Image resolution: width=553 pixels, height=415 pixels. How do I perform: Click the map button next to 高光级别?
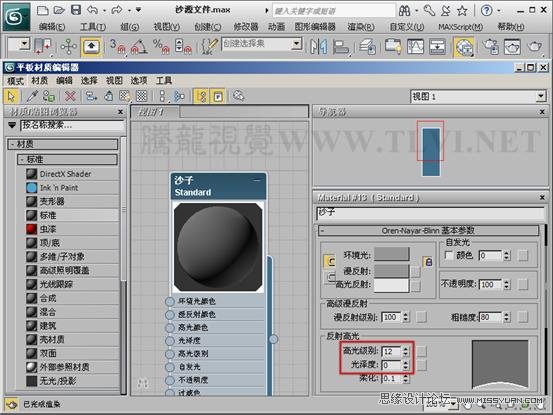point(421,351)
